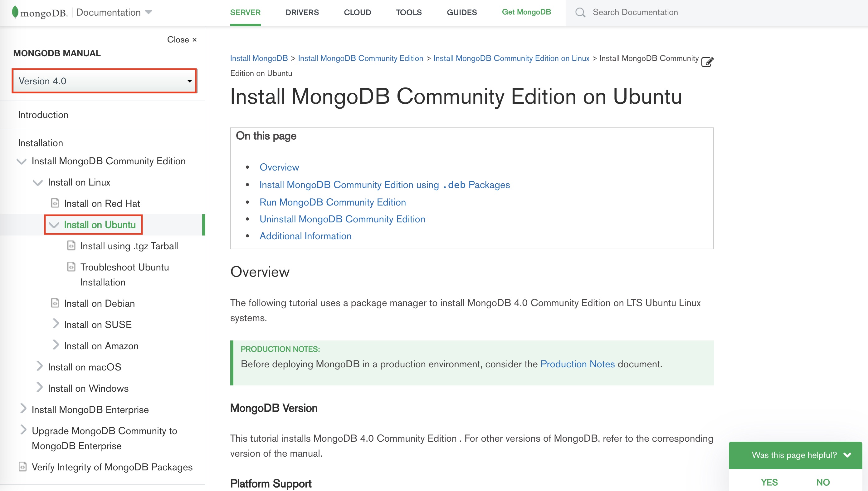Open the CLOUD navigation tab
This screenshot has height=491, width=868.
click(x=357, y=12)
